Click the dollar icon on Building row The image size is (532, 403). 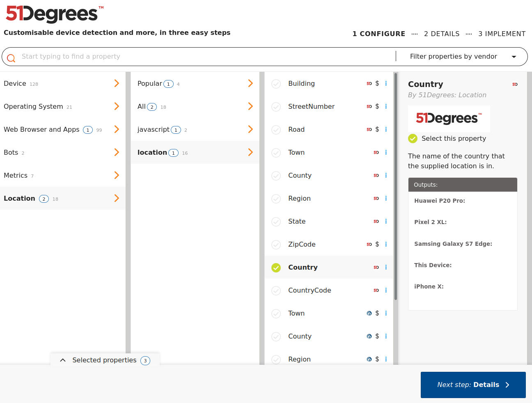(377, 83)
